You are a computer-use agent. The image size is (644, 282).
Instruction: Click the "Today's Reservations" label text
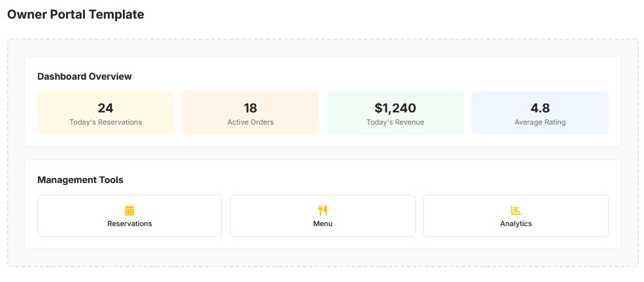(x=106, y=122)
